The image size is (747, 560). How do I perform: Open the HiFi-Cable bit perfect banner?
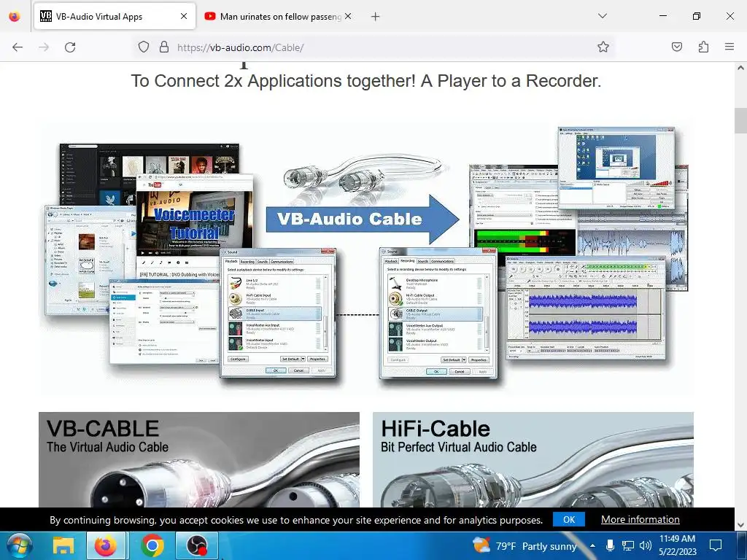[x=533, y=459]
